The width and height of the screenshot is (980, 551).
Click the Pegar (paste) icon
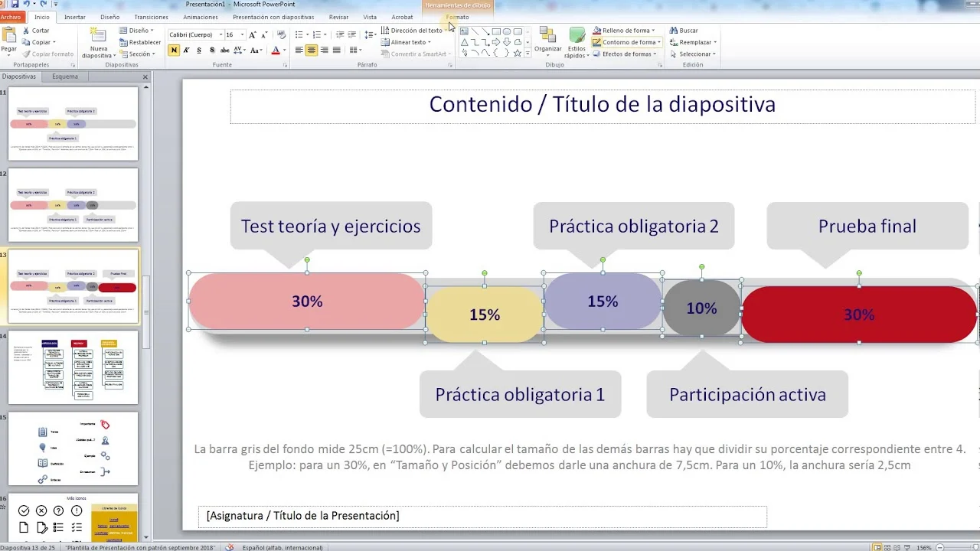pyautogui.click(x=9, y=36)
